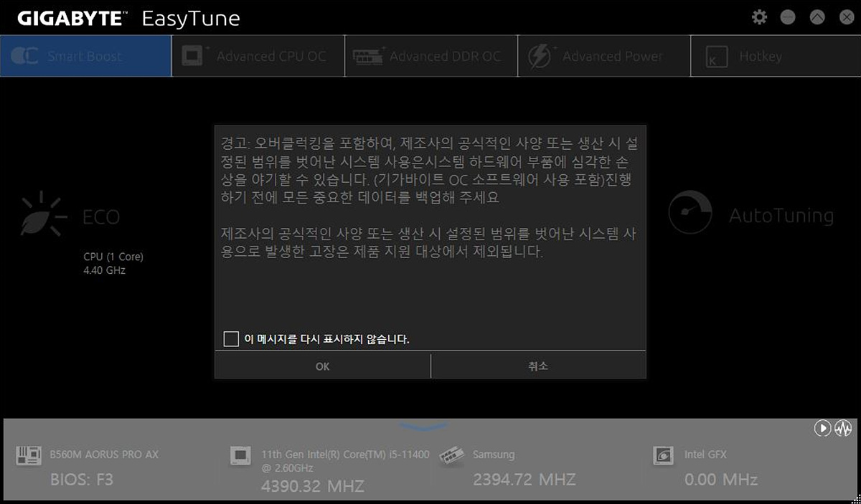Image resolution: width=861 pixels, height=504 pixels.
Task: Click the CPU (1 Core) 4.40 GHz text
Action: pos(113,263)
